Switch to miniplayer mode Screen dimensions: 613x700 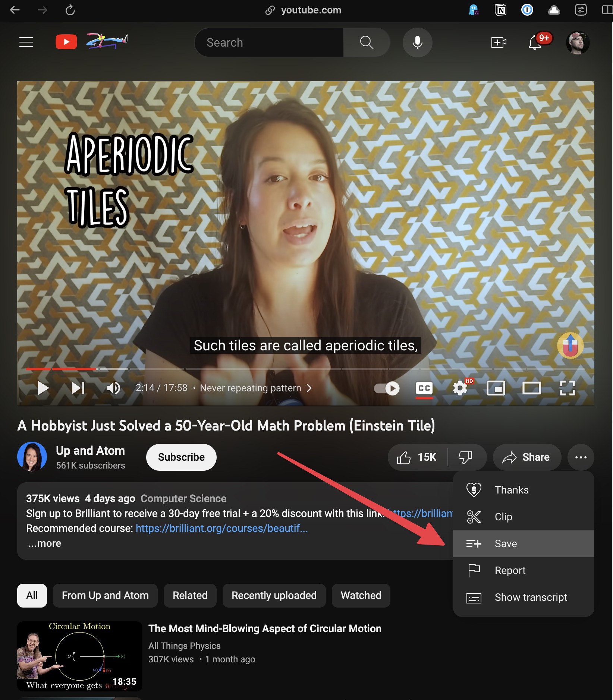pyautogui.click(x=496, y=388)
